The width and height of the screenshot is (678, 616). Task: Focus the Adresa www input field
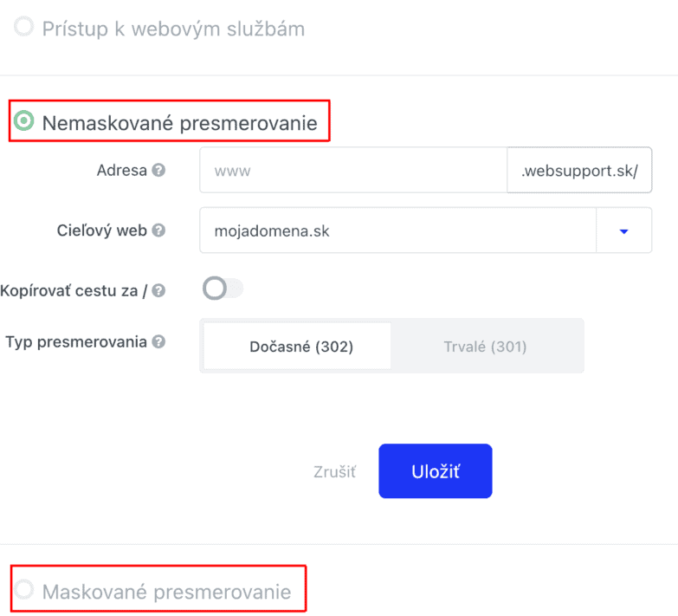(353, 170)
